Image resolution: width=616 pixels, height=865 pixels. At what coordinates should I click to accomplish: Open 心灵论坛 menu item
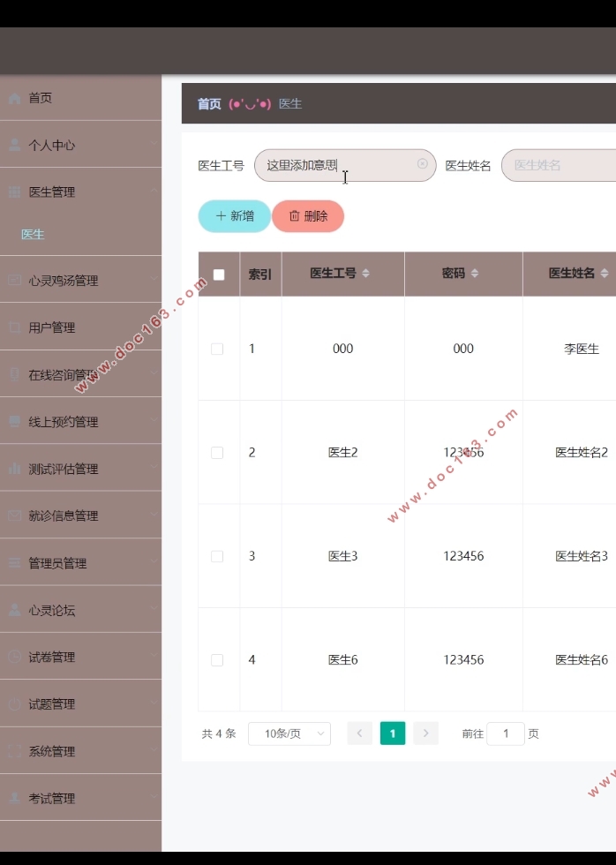(x=80, y=610)
